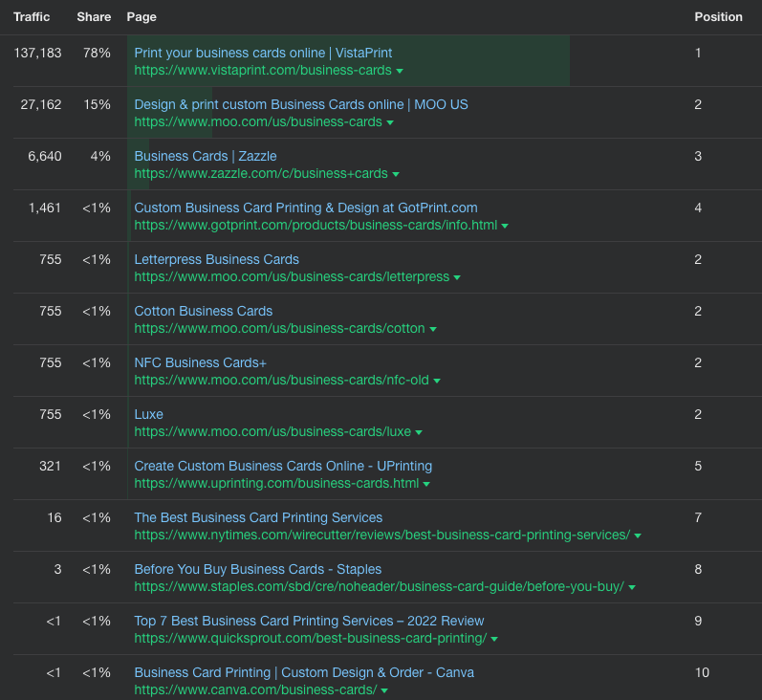Open the uprinting.com business-cards.html URL

click(276, 484)
